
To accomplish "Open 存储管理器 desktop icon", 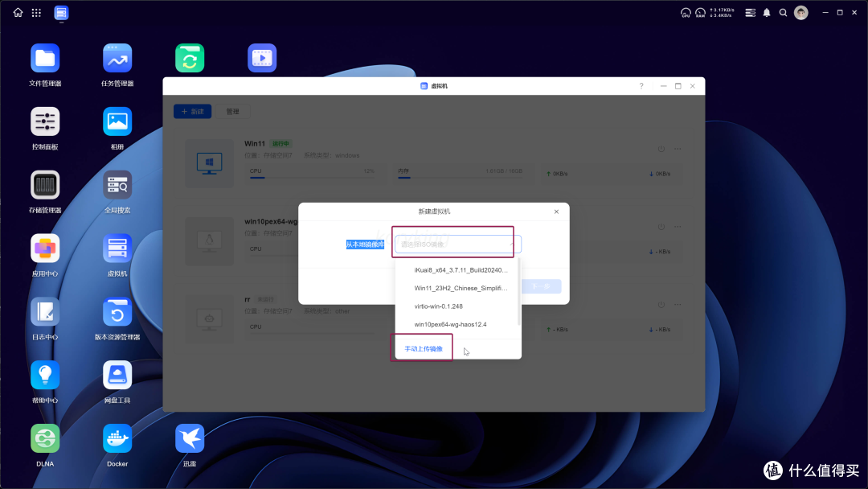I will [x=45, y=185].
